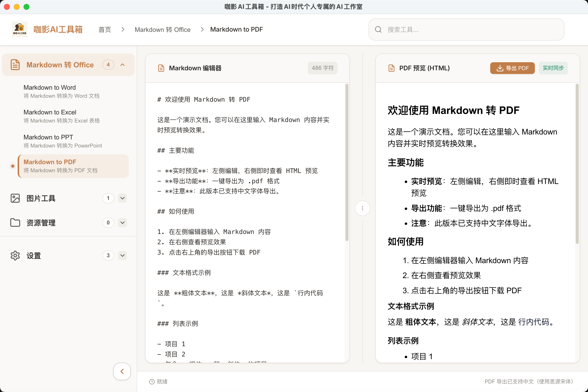The image size is (588, 392).
Task: Toggle 实时同步 for the PDF preview
Action: pos(553,68)
